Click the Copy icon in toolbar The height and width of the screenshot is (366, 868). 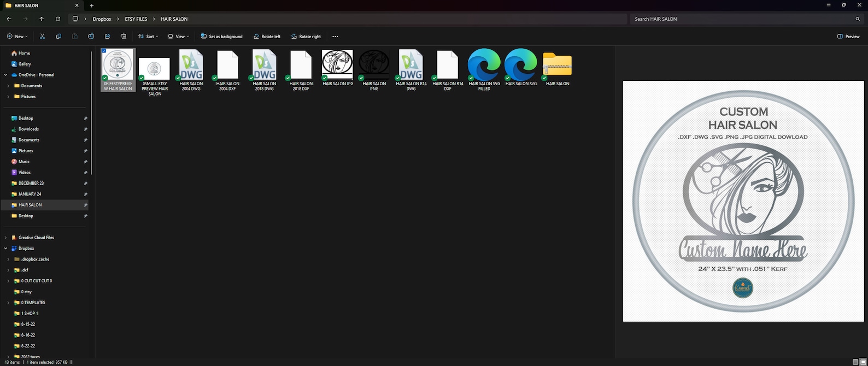[x=58, y=37]
